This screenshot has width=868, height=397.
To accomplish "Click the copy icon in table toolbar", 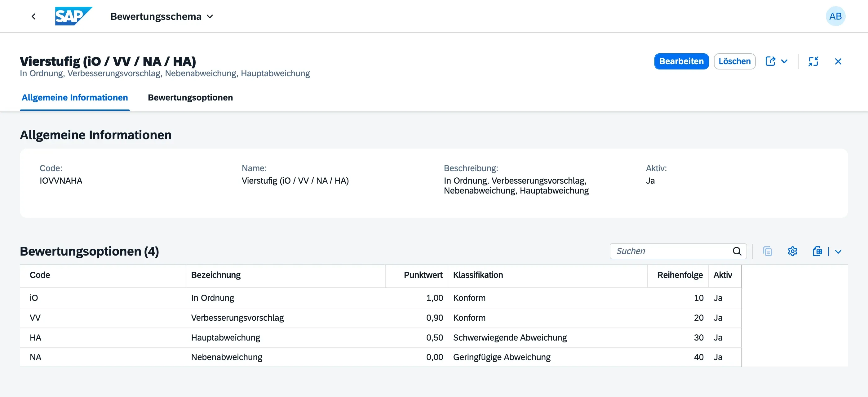I will 767,252.
